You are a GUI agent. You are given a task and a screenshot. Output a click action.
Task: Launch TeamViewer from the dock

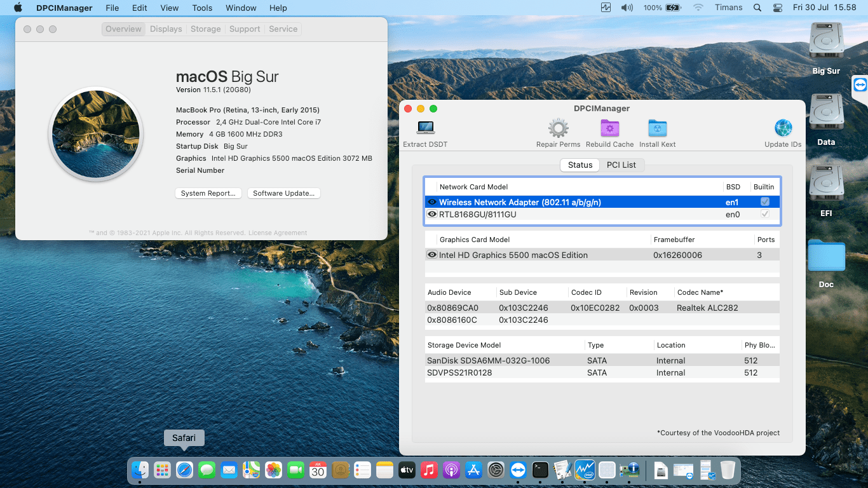518,470
